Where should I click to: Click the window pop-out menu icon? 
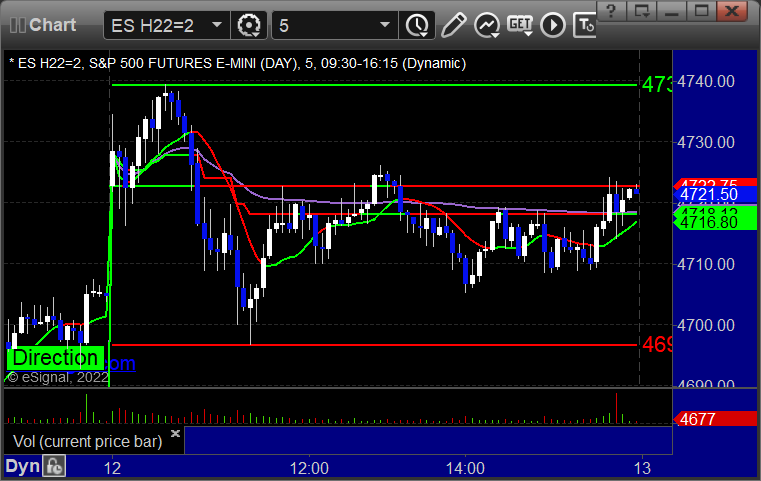pos(642,11)
